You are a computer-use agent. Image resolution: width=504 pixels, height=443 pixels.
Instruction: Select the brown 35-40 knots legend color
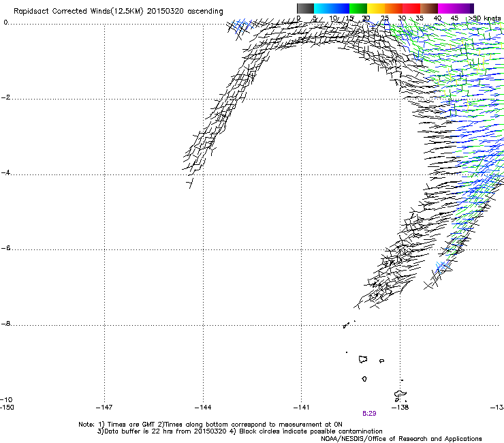[429, 8]
